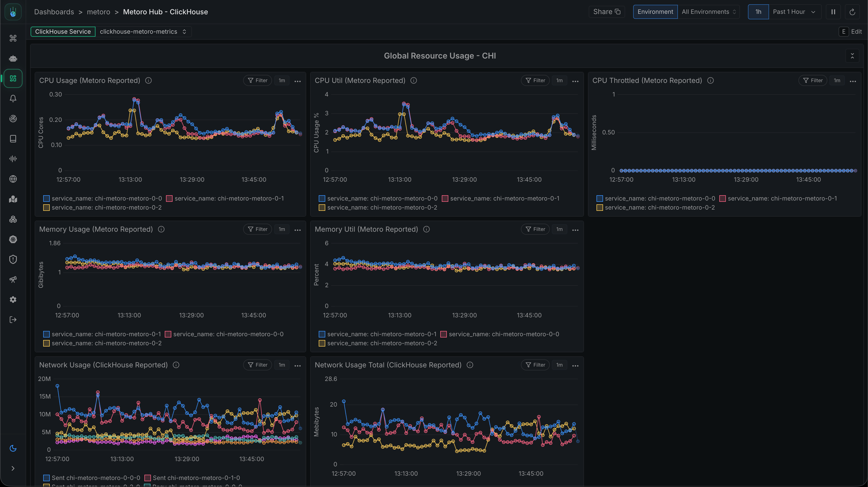The height and width of the screenshot is (487, 868).
Task: Change 1m interval on CPU Usage chart
Action: [x=282, y=81]
